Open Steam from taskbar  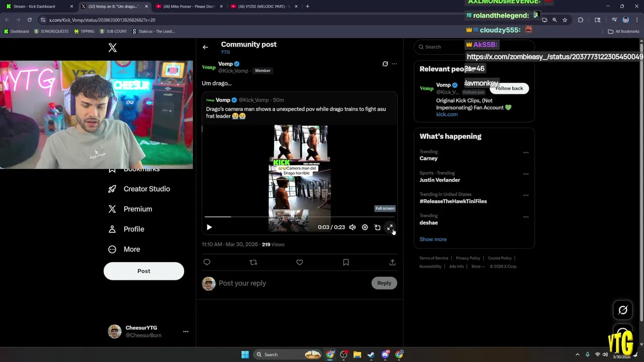point(371,355)
